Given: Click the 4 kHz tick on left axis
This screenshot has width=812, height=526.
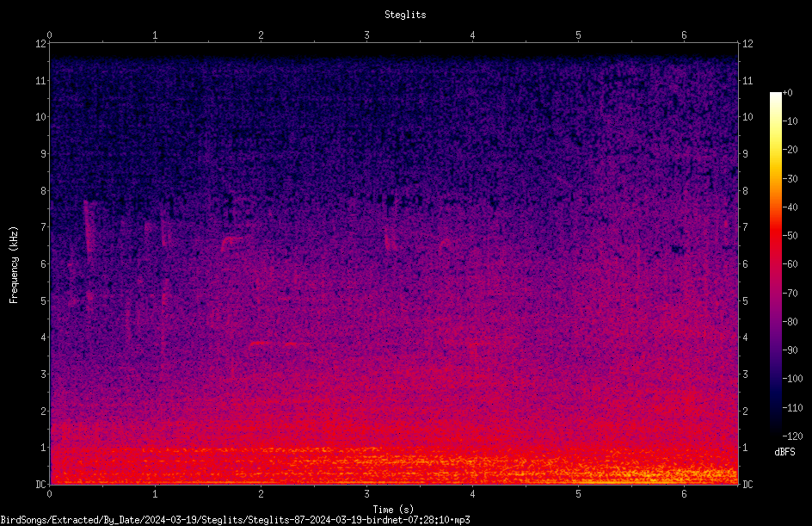Looking at the screenshot, I should 44,337.
